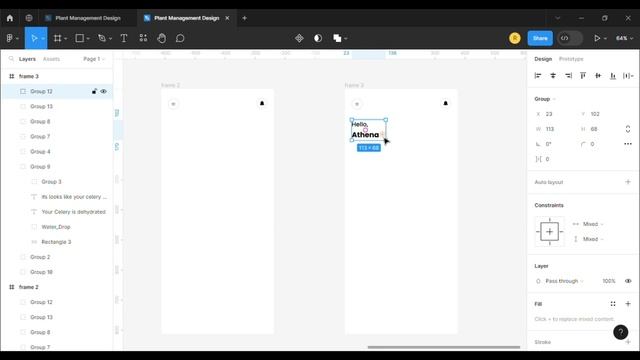Viewport: 640px width, 360px height.
Task: Click the X position field
Action: (x=553, y=114)
